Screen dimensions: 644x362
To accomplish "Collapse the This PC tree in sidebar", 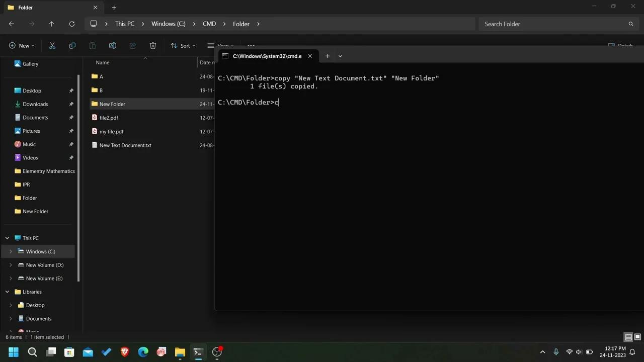I will coord(7,238).
